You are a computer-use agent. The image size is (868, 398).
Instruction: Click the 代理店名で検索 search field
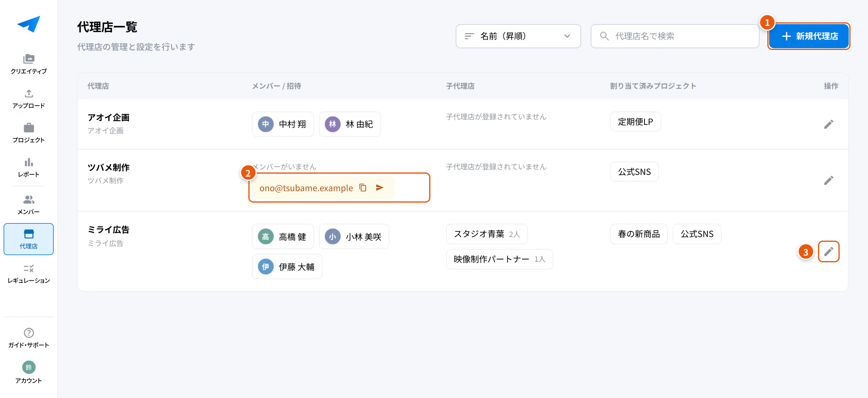[675, 36]
